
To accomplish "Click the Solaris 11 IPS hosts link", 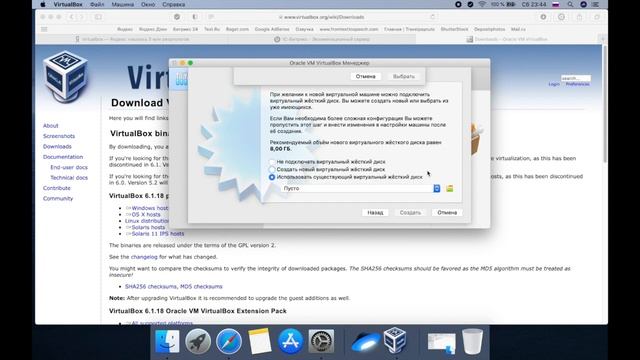I will (158, 234).
